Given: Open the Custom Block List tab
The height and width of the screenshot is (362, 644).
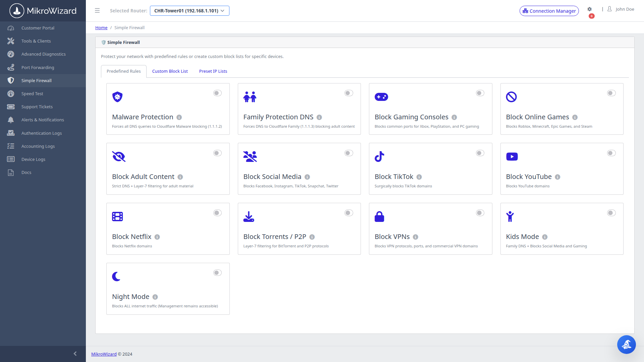Looking at the screenshot, I should (x=170, y=71).
